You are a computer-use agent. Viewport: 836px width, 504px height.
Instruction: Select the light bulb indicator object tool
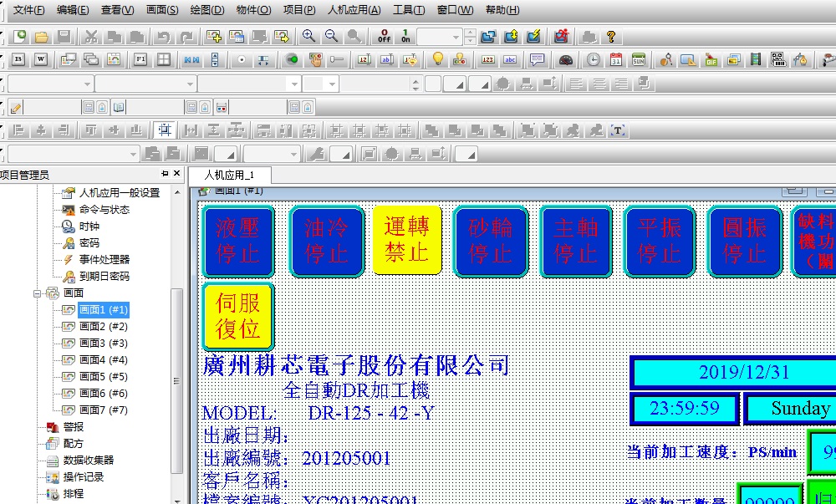[436, 59]
